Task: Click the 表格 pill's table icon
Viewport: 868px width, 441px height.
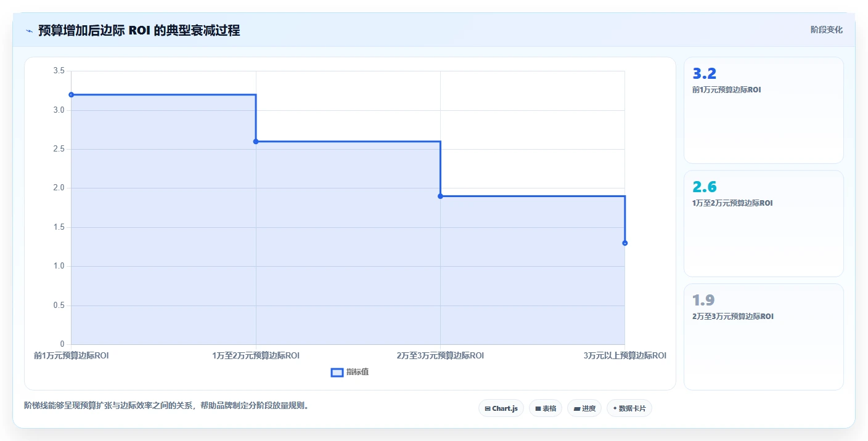Action: (538, 408)
